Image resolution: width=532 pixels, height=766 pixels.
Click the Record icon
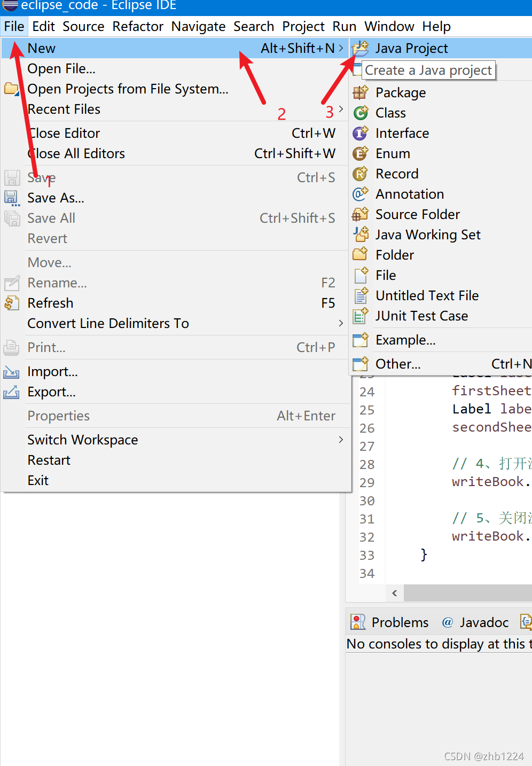tap(361, 174)
